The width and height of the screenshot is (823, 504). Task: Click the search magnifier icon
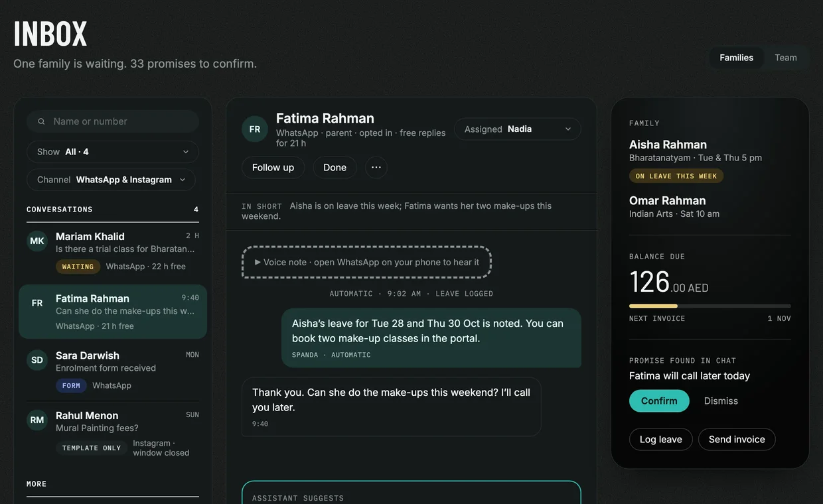41,121
